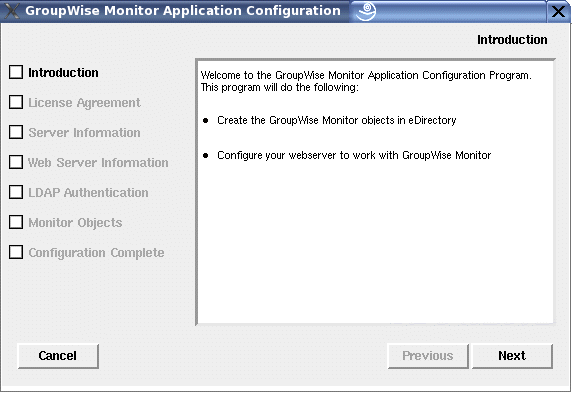Cancel the configuration wizard

tap(58, 356)
